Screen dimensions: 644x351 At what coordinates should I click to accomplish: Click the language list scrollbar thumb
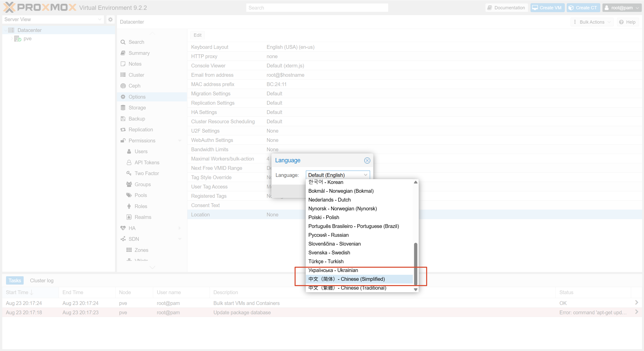[x=416, y=264]
